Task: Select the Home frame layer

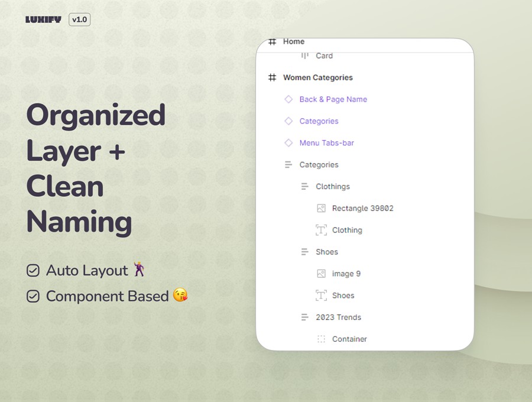Action: tap(293, 42)
